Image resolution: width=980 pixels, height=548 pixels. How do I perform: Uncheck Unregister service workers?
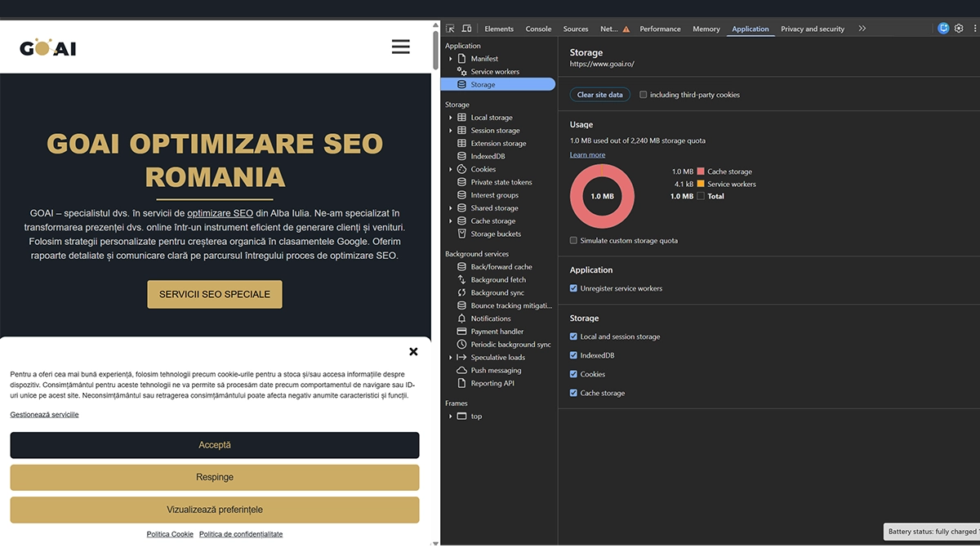pyautogui.click(x=573, y=288)
